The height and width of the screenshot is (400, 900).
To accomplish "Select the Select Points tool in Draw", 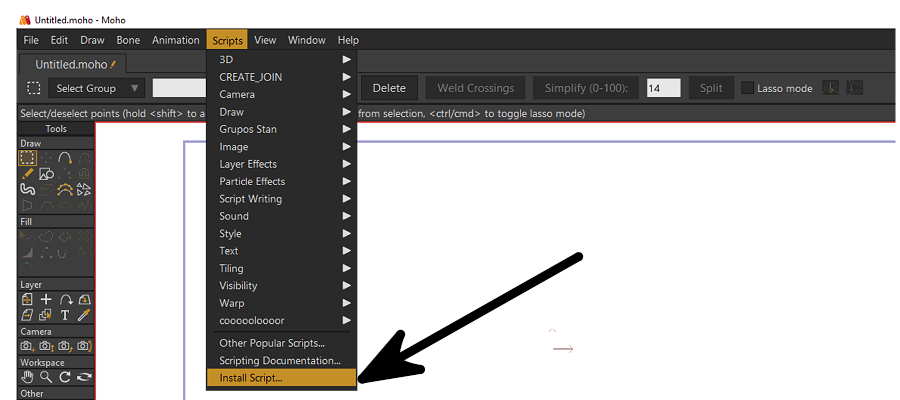I will tap(28, 158).
